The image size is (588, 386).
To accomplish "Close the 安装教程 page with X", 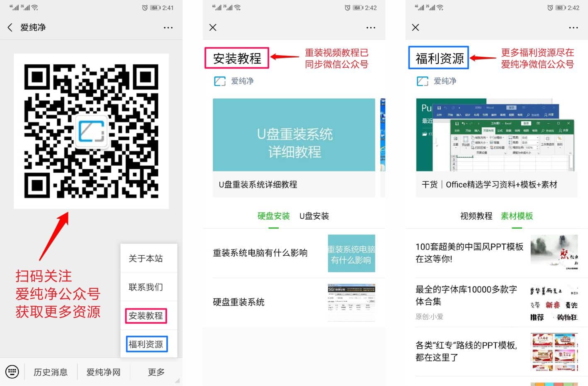I will pyautogui.click(x=213, y=27).
